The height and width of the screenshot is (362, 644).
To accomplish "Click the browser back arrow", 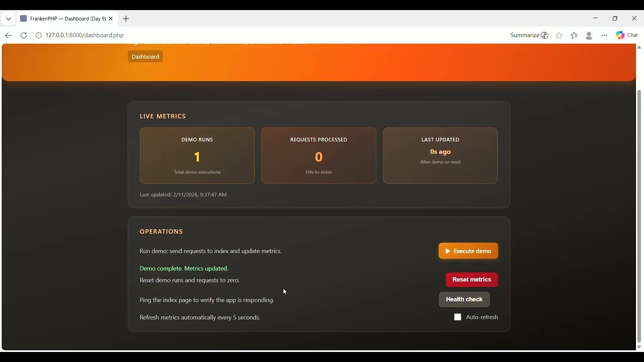I will tap(8, 35).
